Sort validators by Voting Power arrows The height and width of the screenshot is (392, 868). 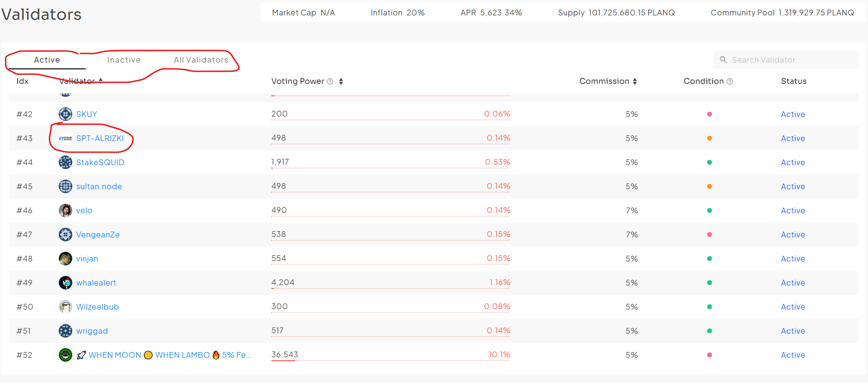point(341,81)
